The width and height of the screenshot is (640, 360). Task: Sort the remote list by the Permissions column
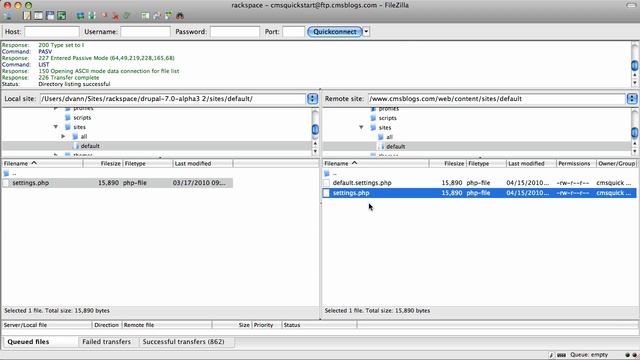[576, 163]
